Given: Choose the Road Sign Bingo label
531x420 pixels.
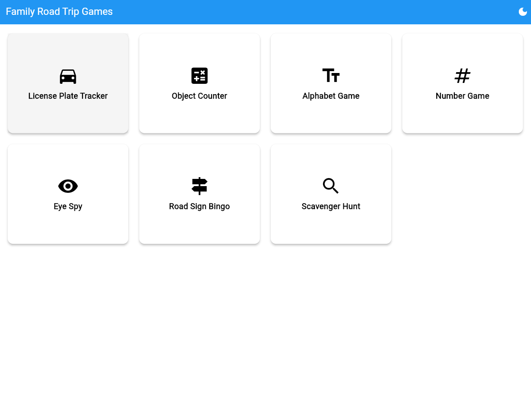Looking at the screenshot, I should (199, 206).
